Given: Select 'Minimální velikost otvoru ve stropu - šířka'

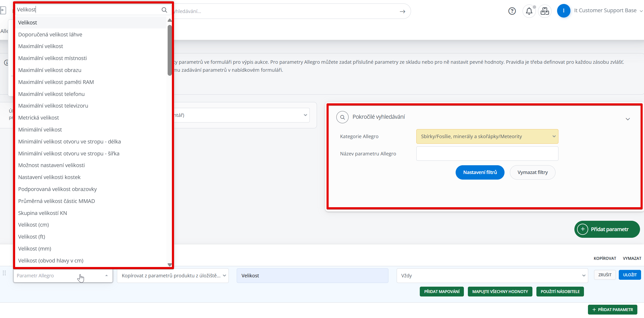Looking at the screenshot, I should tap(91, 154).
